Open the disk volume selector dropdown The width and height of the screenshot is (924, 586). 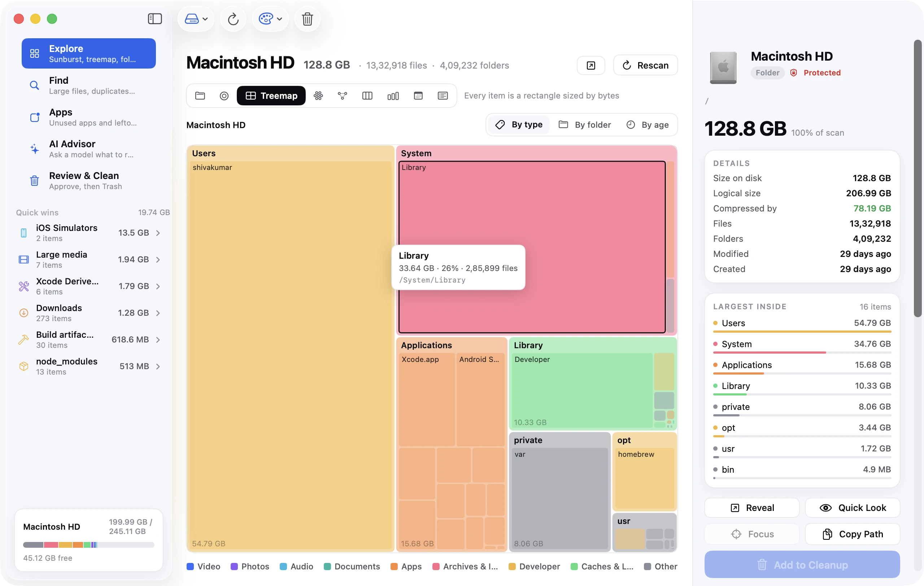click(x=196, y=19)
